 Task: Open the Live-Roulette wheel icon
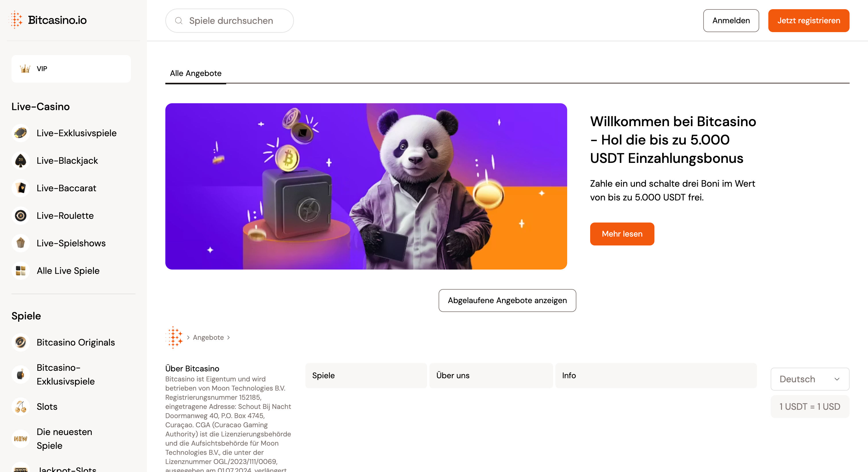point(21,215)
